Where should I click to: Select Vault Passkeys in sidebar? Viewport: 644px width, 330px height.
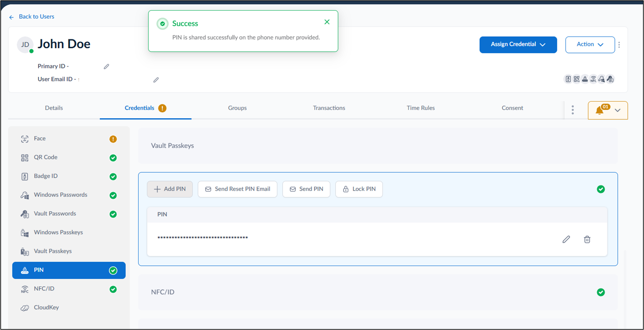69,251
